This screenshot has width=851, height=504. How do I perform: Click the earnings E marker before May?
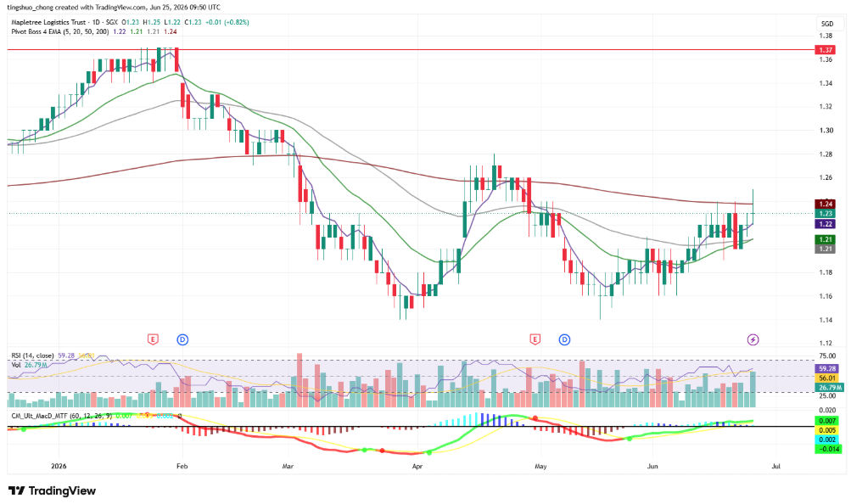[535, 339]
